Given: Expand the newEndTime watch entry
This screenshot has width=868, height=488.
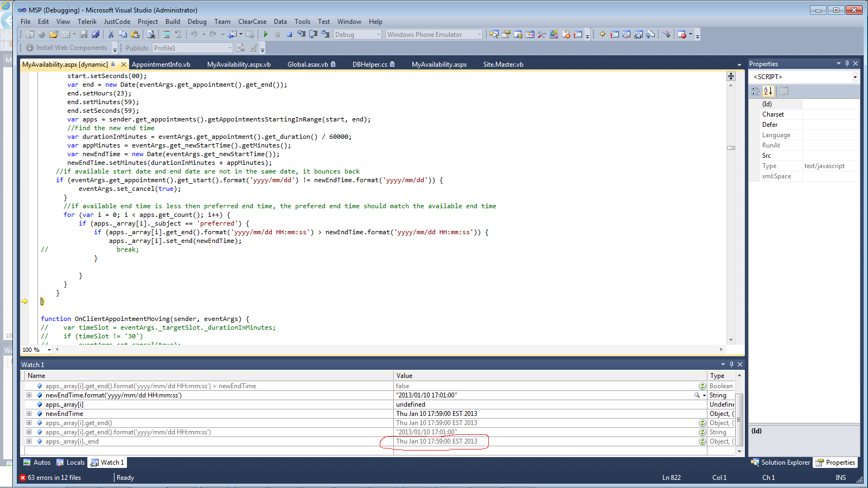Looking at the screenshot, I should click(29, 414).
